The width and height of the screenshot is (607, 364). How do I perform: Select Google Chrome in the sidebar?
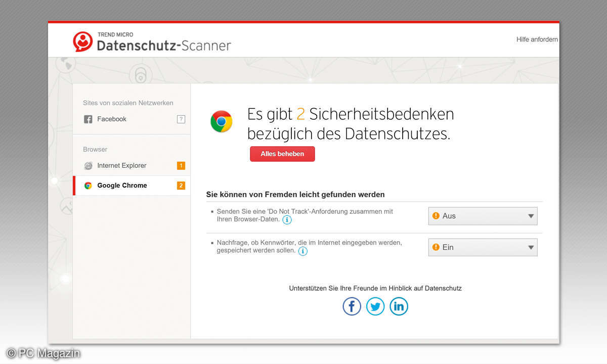pos(132,186)
